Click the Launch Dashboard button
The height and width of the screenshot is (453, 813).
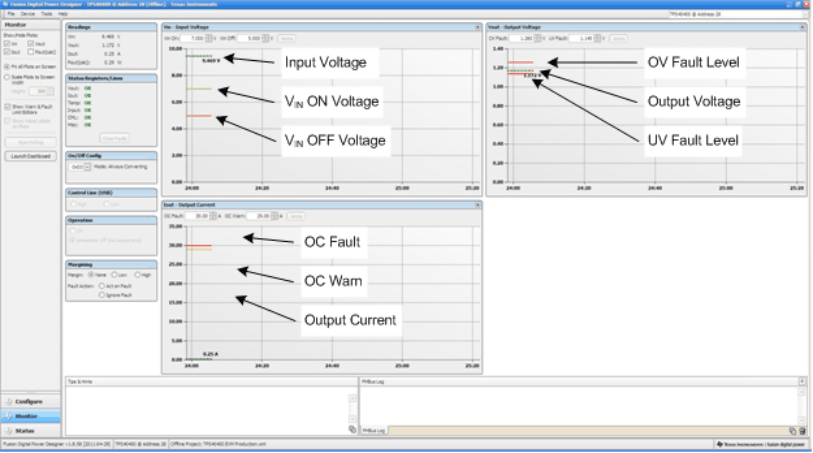30,157
